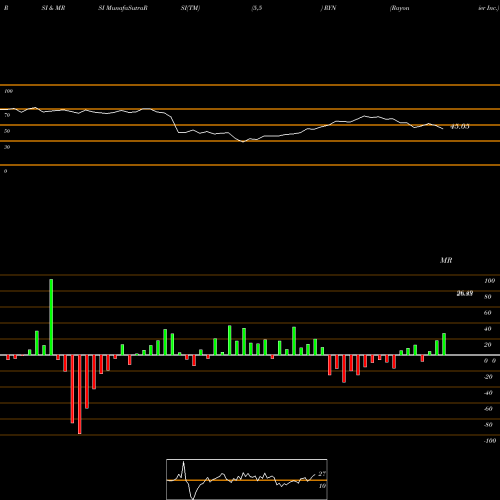The width and height of the screenshot is (500, 500).
Task: Click the MR axis label 100
Action: pos(489,281)
